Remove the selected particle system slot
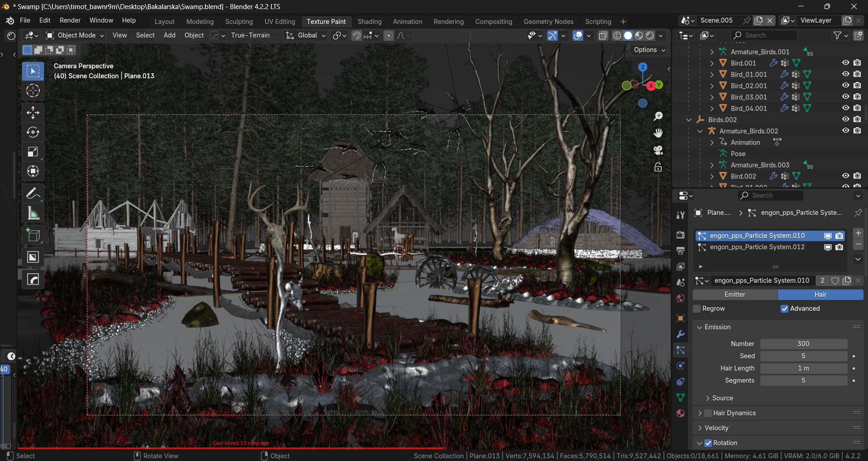This screenshot has height=461, width=868. tap(858, 244)
